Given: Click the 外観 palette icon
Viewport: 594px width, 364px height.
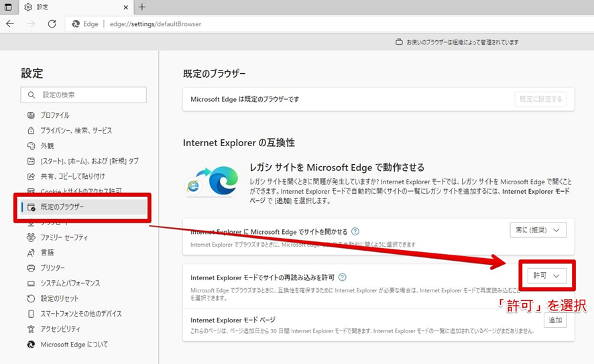Looking at the screenshot, I should pos(31,146).
